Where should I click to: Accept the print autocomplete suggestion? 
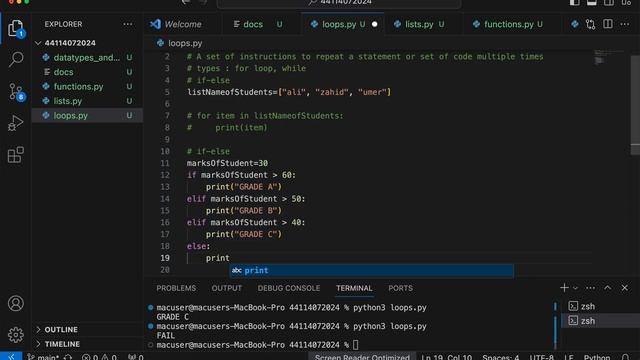(x=371, y=270)
